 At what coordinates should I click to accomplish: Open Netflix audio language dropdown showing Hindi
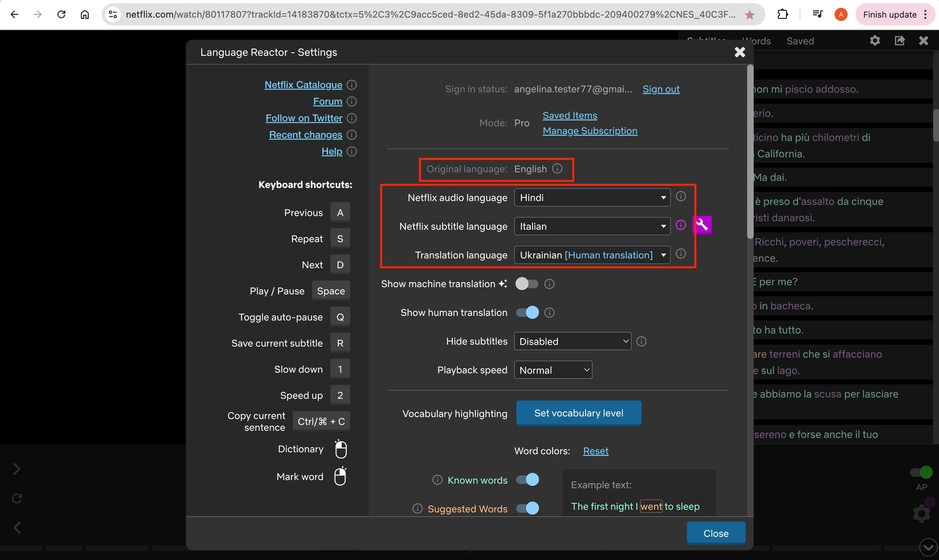click(x=592, y=198)
